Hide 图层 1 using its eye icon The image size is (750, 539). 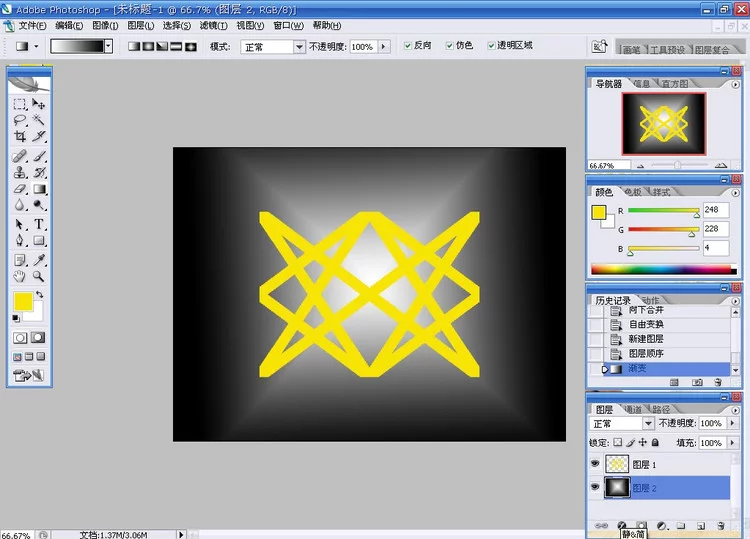[597, 465]
